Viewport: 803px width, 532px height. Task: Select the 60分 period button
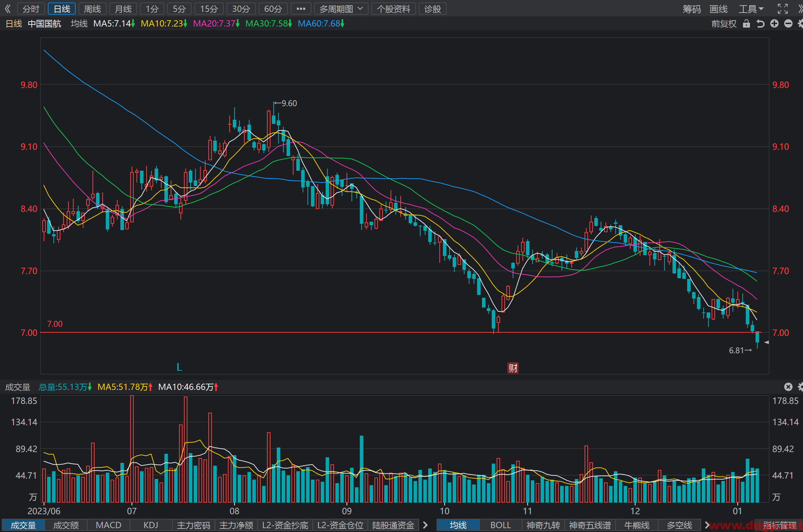point(273,9)
